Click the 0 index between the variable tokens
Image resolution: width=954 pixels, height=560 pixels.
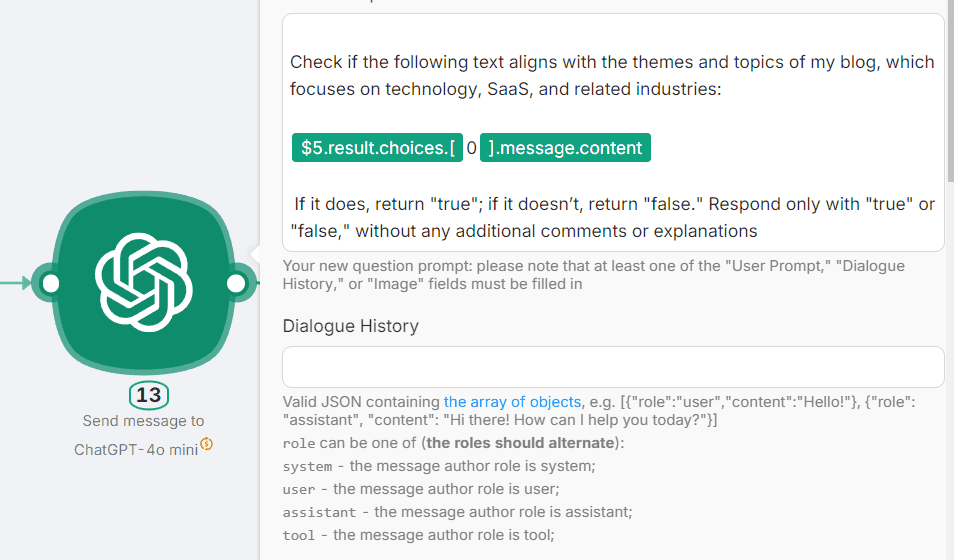click(x=471, y=148)
